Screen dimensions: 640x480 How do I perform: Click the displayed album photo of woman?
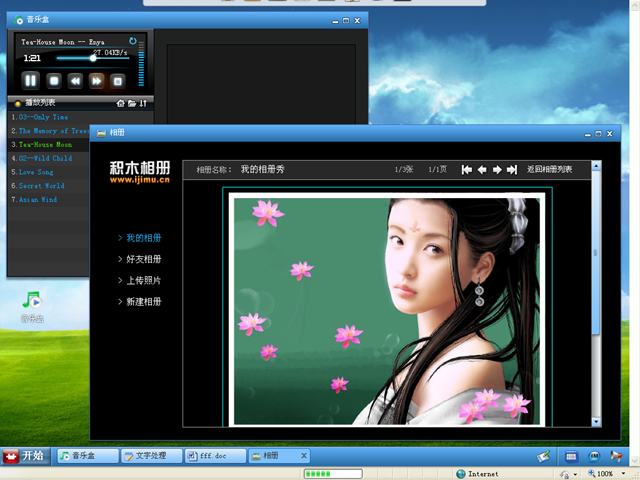387,309
